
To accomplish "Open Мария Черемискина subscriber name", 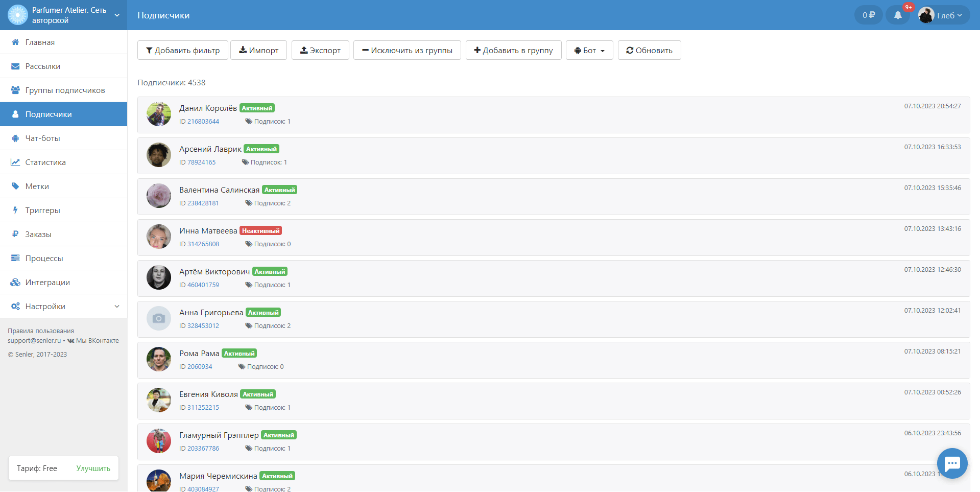I will (218, 476).
